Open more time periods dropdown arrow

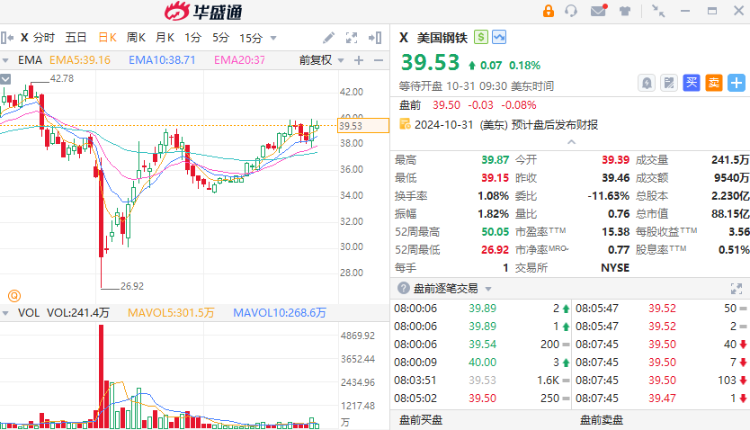(x=273, y=38)
